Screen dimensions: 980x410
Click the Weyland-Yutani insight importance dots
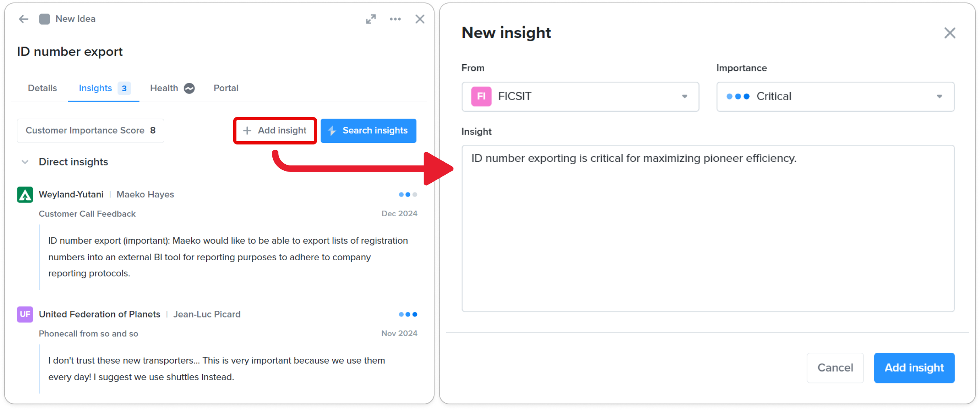pos(407,195)
